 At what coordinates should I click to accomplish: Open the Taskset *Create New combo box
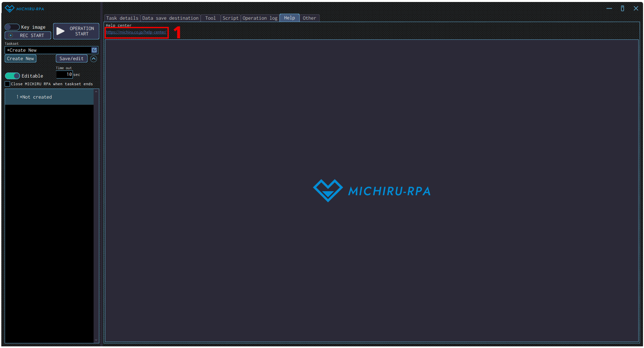point(49,50)
